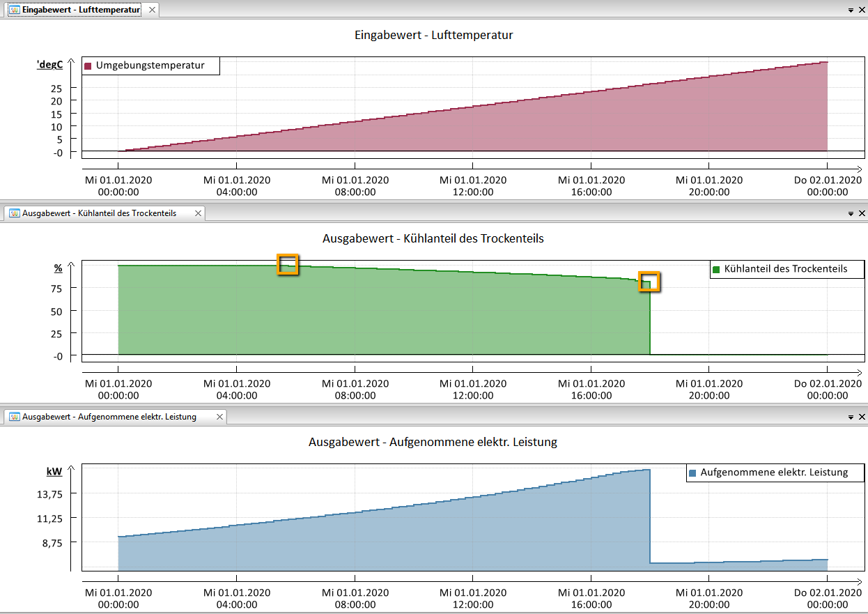
Task: Click the chart title Eingabewert - Lufttemperatur
Action: [x=433, y=35]
